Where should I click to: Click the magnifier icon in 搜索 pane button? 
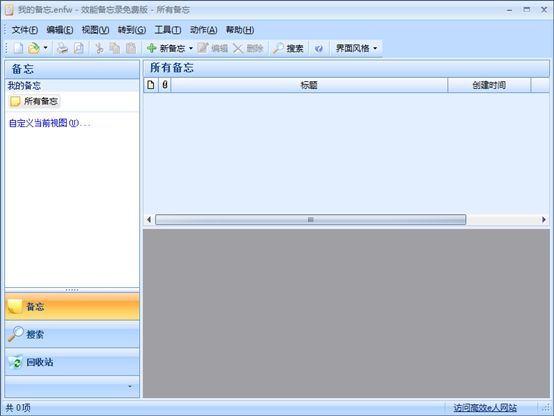pos(16,334)
